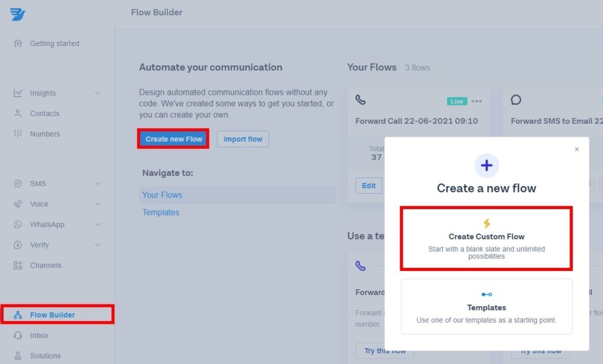Expand the Voice submenu chevron
The image size is (603, 364).
click(x=98, y=204)
